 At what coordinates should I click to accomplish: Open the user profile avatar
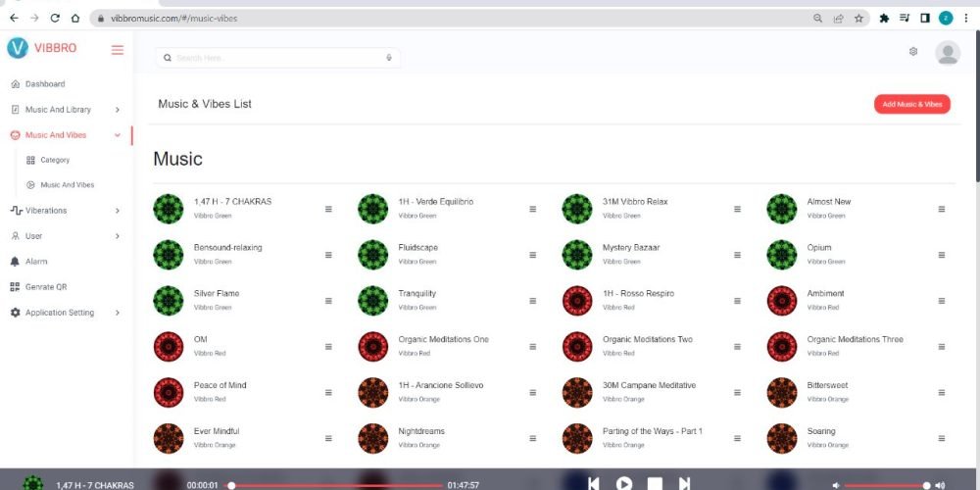point(947,53)
